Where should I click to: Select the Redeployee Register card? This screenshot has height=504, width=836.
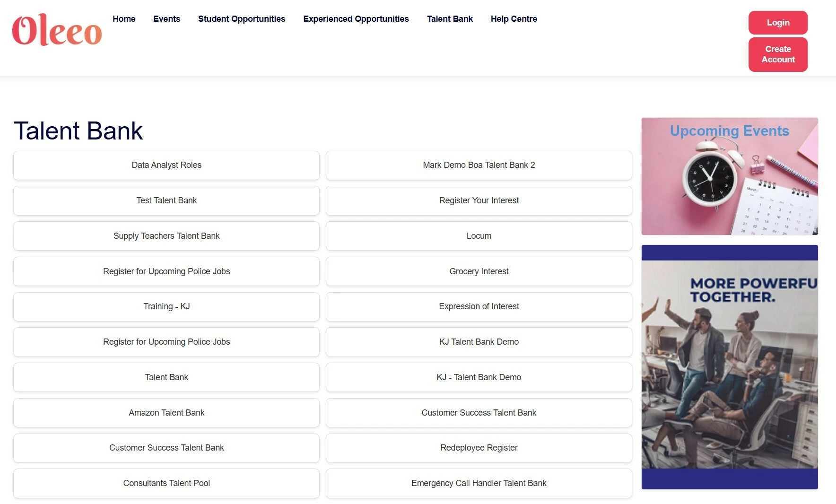(479, 448)
